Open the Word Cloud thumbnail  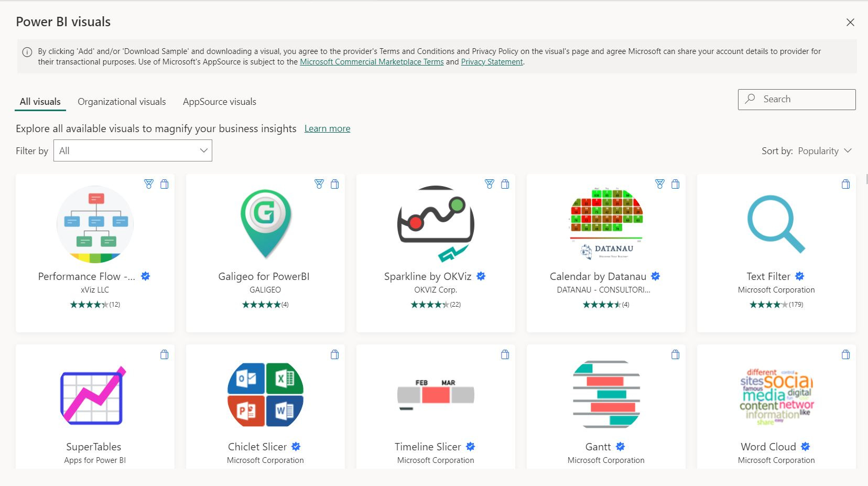pyautogui.click(x=776, y=396)
